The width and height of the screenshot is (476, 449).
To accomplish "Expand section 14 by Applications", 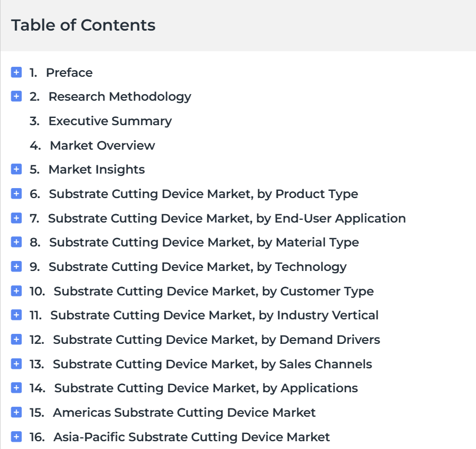I will [16, 388].
